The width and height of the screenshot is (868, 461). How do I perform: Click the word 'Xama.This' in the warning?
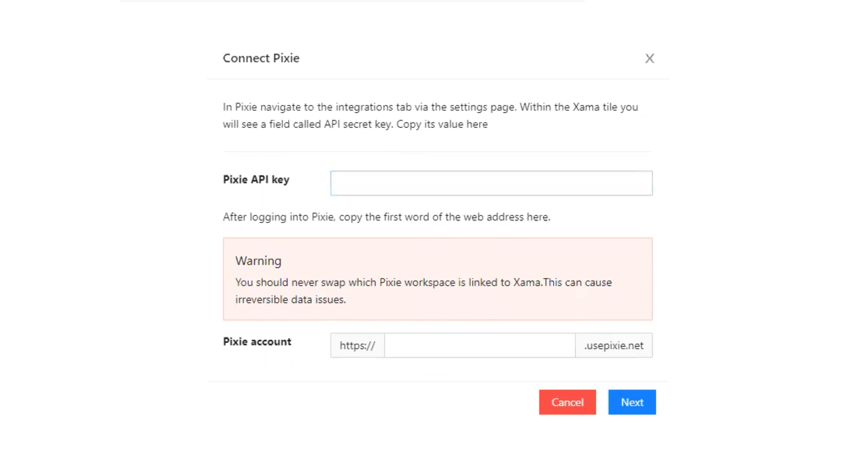coord(538,282)
